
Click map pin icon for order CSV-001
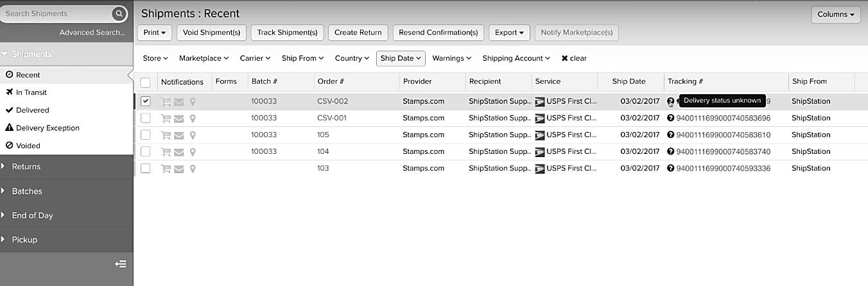[193, 118]
